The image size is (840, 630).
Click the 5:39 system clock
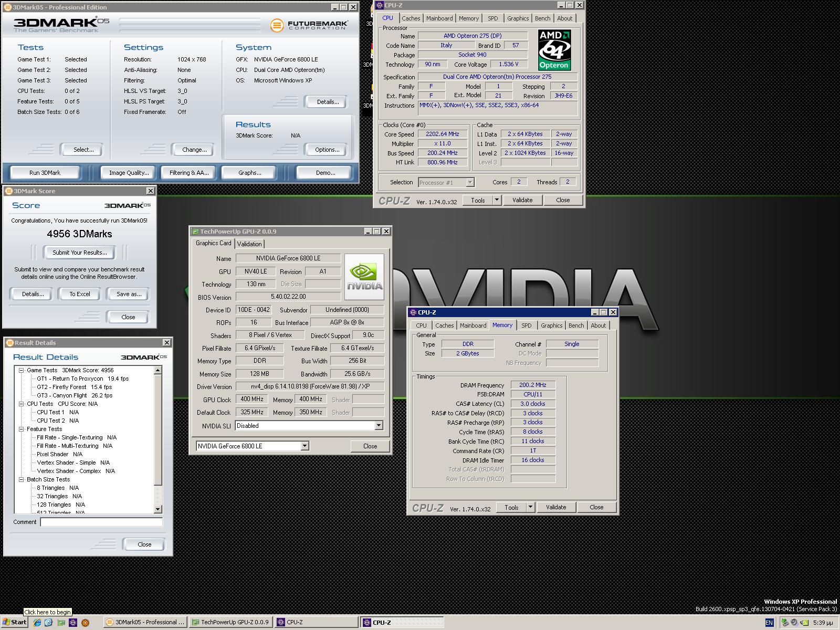tap(823, 623)
